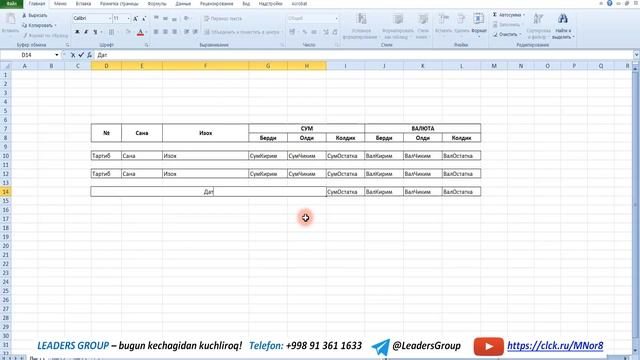This screenshot has height=360, width=640.
Task: Click the 'Тартиб' cell in row 10
Action: click(x=106, y=156)
